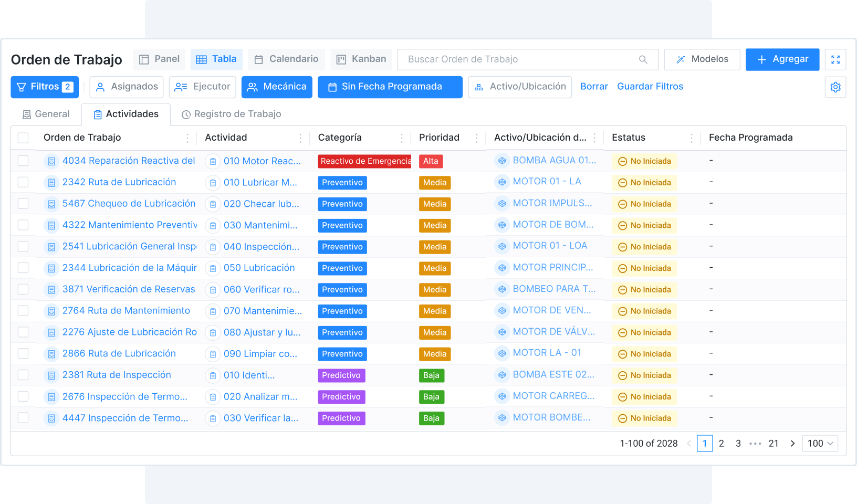Screen dimensions: 857x504
Task: Click the Buscar Orden de Trabajo search field
Action: pos(520,59)
